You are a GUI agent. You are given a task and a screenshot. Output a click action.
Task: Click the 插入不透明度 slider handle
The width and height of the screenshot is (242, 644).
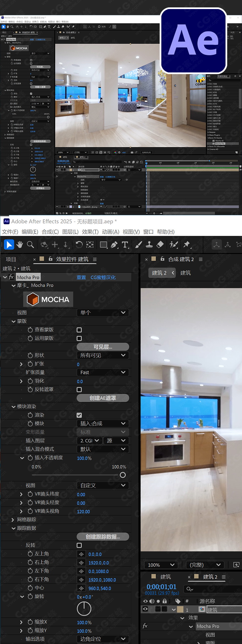click(x=123, y=475)
